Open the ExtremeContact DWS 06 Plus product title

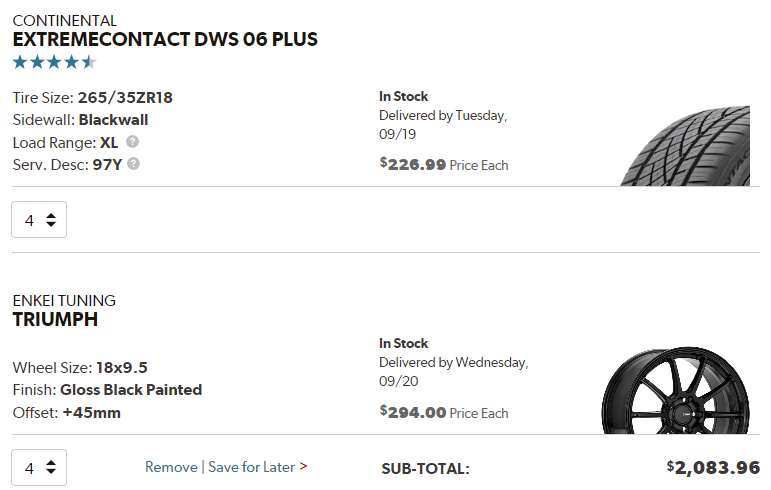pos(165,40)
